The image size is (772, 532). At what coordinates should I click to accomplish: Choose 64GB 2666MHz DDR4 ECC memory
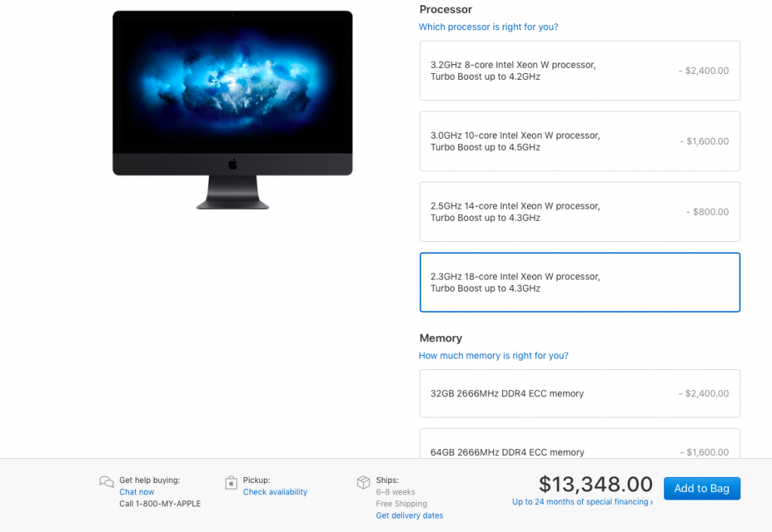click(x=580, y=444)
